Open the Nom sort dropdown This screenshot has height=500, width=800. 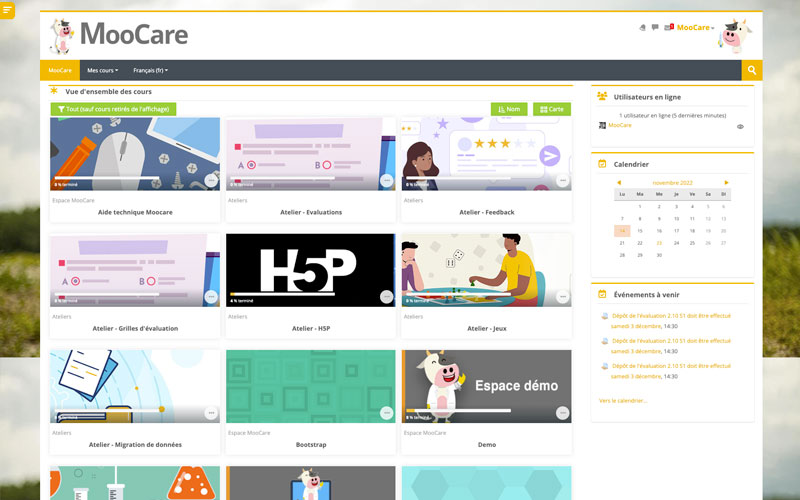[509, 109]
